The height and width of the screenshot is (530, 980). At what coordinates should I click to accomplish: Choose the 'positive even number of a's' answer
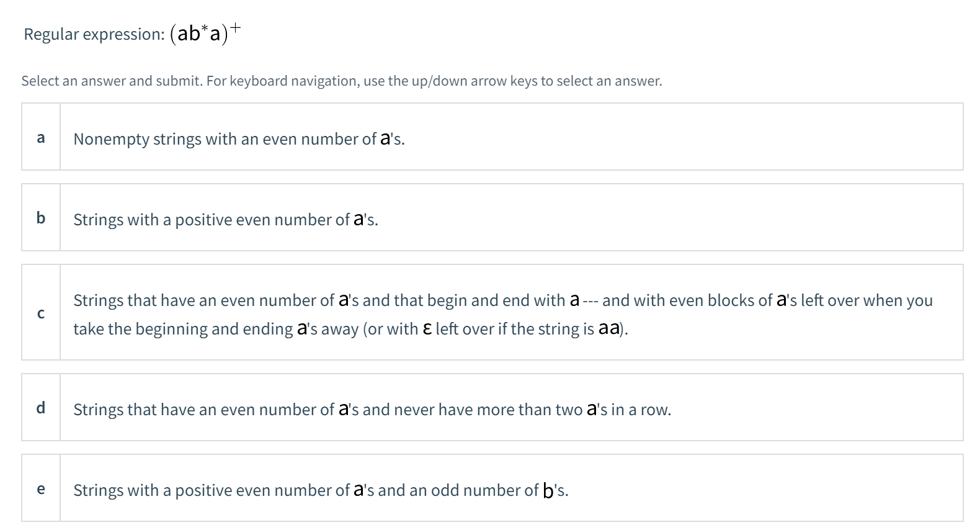[225, 218]
